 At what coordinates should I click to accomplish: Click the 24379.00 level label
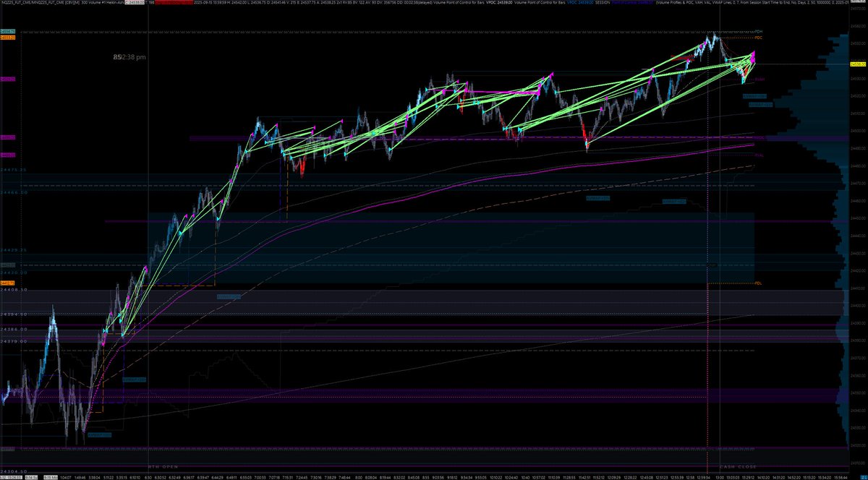(x=14, y=340)
